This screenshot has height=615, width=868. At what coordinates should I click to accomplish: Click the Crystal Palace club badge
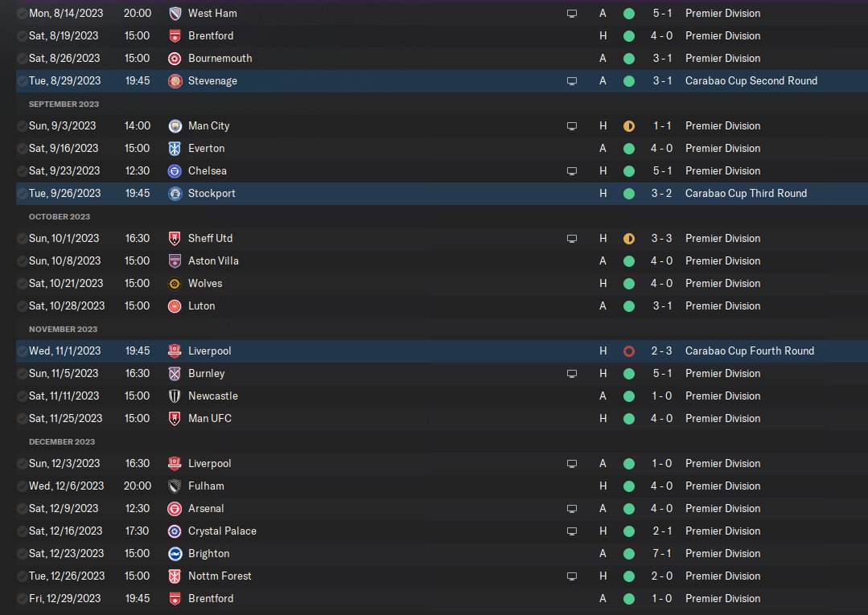[x=175, y=531]
